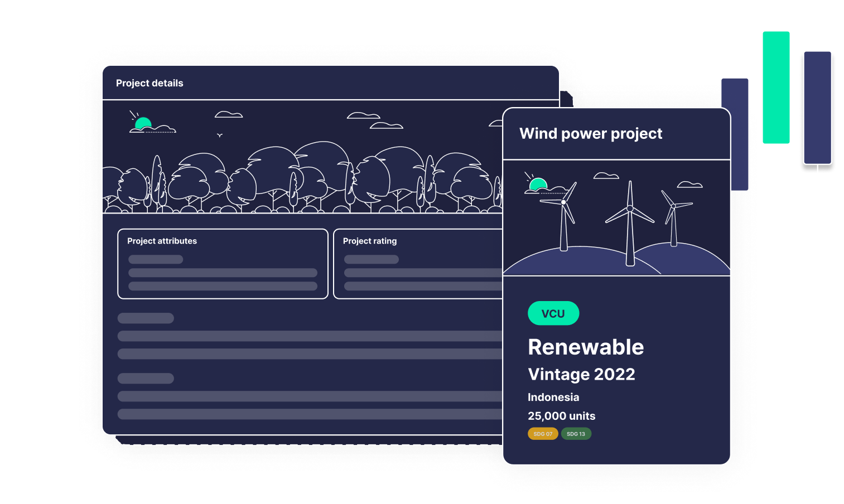Viewport: 844px width, 504px height.
Task: Toggle the SDG 13 tag
Action: click(576, 433)
